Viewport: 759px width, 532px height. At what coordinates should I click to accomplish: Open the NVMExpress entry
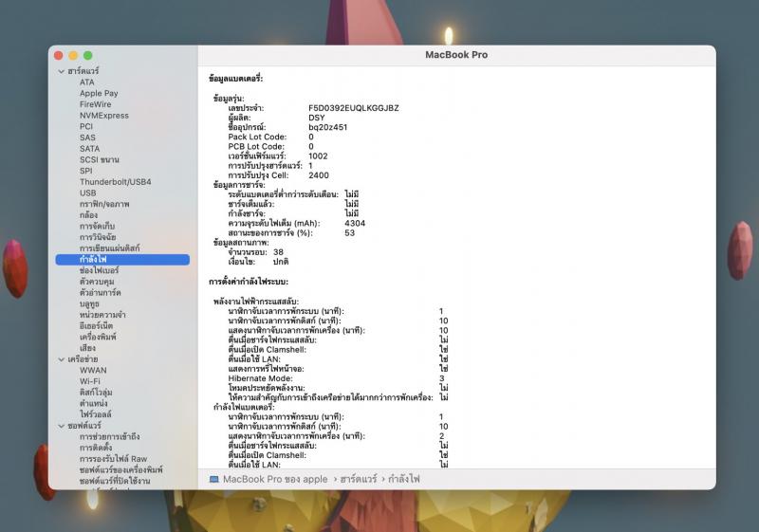(x=104, y=116)
